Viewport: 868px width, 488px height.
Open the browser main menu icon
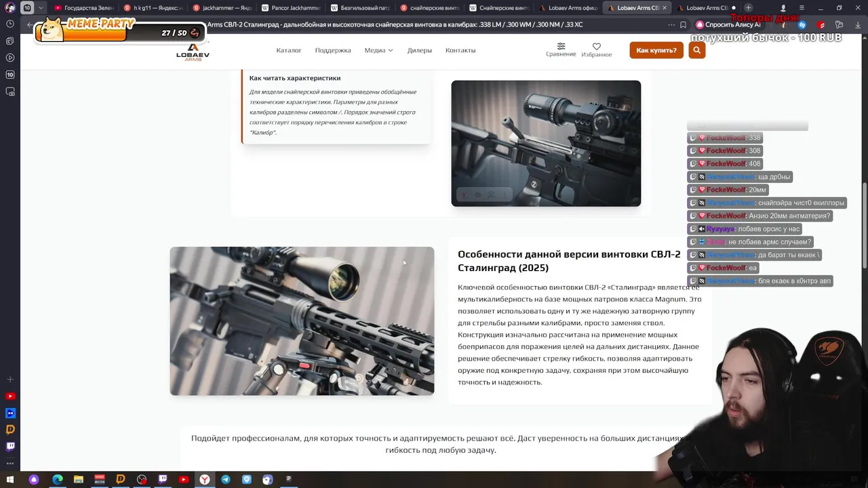802,7
